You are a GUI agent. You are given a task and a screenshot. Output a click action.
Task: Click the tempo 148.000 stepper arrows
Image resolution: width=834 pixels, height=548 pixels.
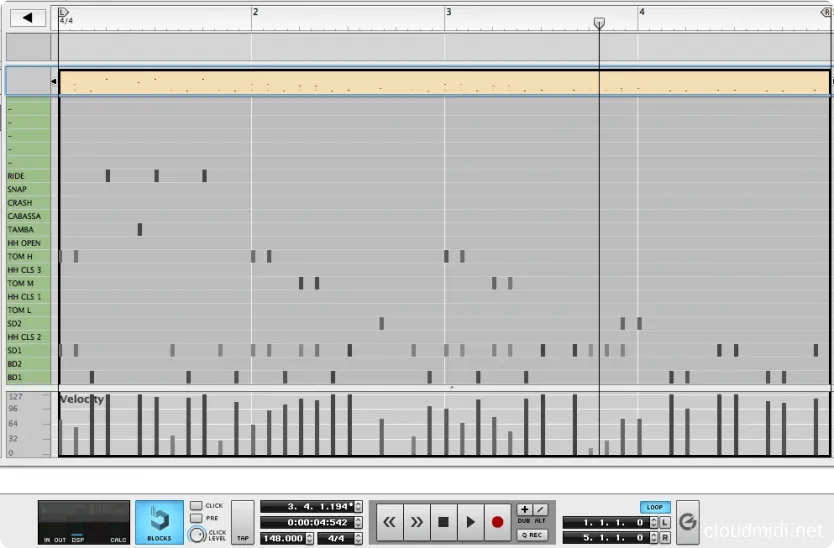tap(308, 538)
